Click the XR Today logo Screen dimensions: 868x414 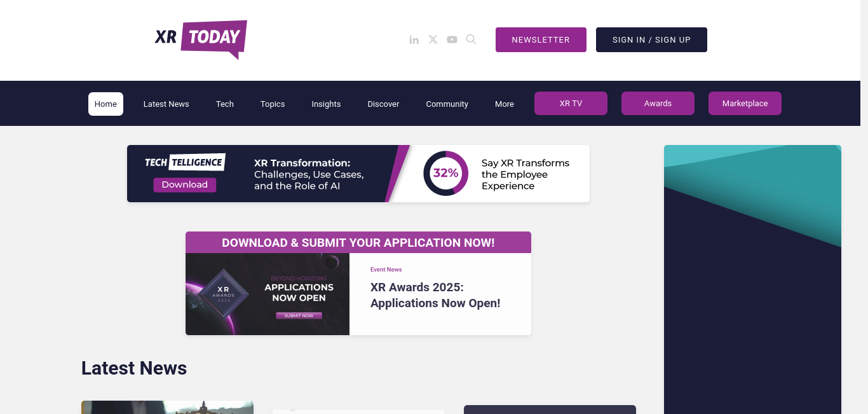201,39
